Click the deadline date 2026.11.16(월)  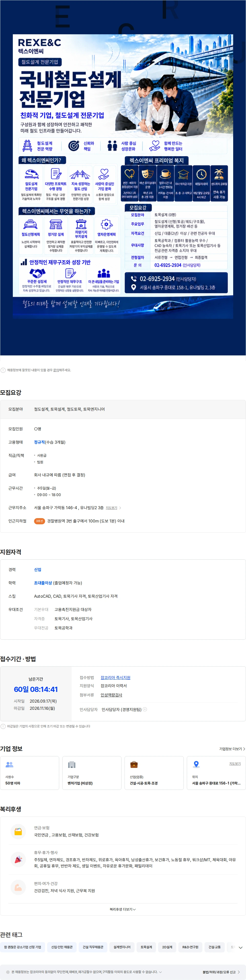pyautogui.click(x=42, y=708)
